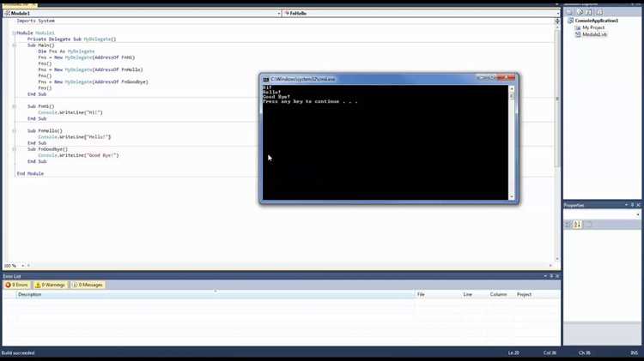Viewport: 644px width, 361px height.
Task: Click the editor scroll-down arrow
Action: pos(557,259)
